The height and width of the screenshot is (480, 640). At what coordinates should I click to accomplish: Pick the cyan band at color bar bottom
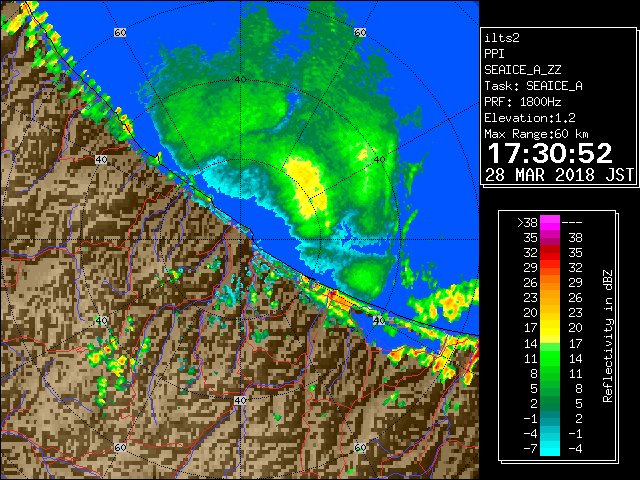click(550, 448)
